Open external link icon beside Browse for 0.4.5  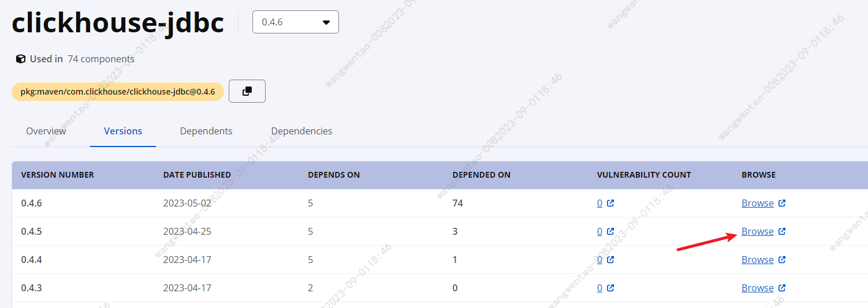tap(782, 231)
